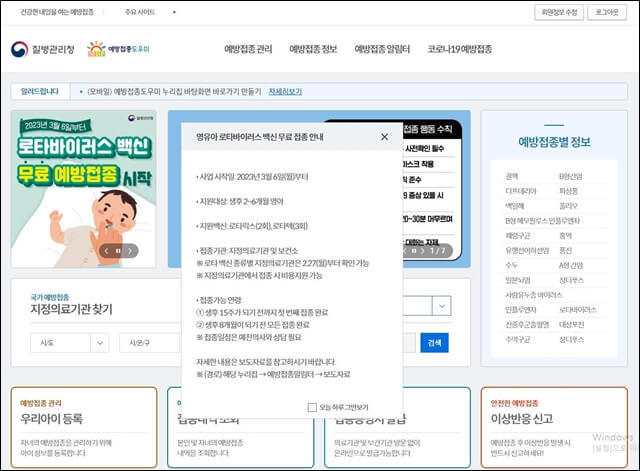This screenshot has height=471, width=640.
Task: Open 신증후군출혈열 vaccine info
Action: pos(527,324)
